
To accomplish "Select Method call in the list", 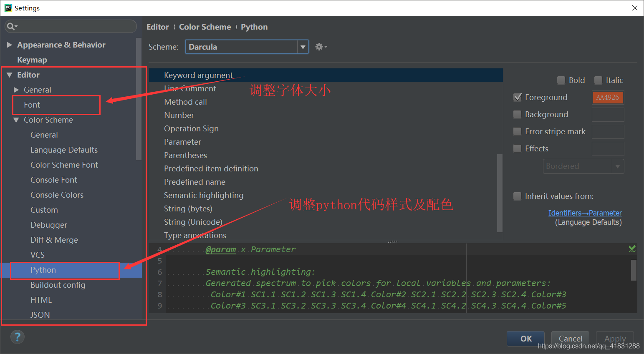I will click(326, 102).
